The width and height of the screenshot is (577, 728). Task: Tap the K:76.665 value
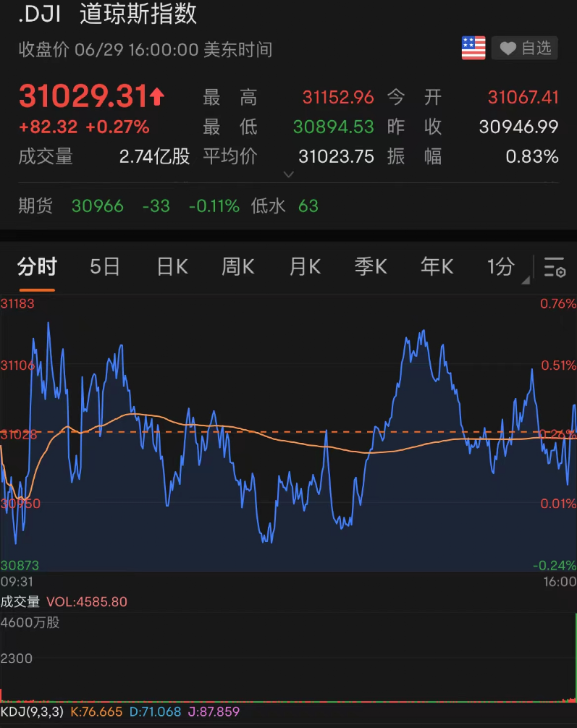[x=96, y=712]
